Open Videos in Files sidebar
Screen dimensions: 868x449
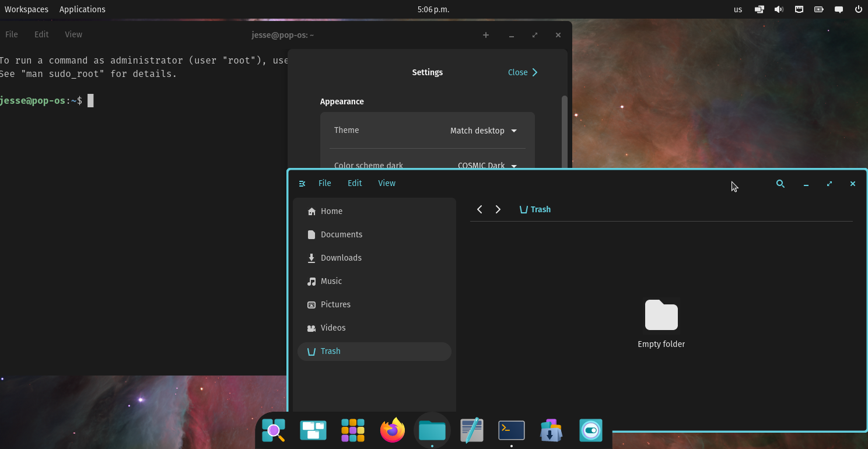(x=374, y=328)
